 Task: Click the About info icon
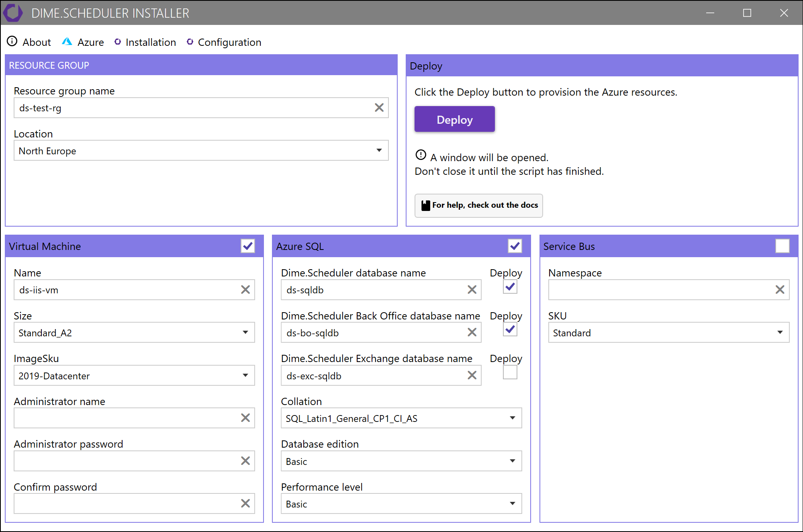pyautogui.click(x=12, y=41)
